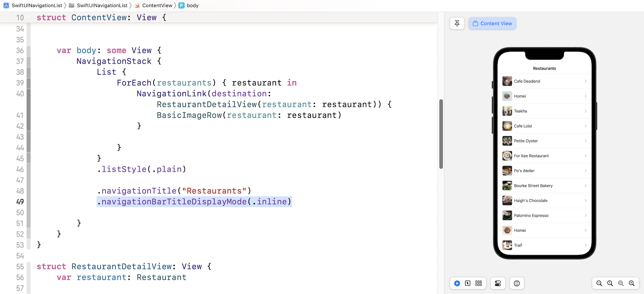The width and height of the screenshot is (644, 294).
Task: Open the ContentView file breadcrumb
Action: click(157, 5)
